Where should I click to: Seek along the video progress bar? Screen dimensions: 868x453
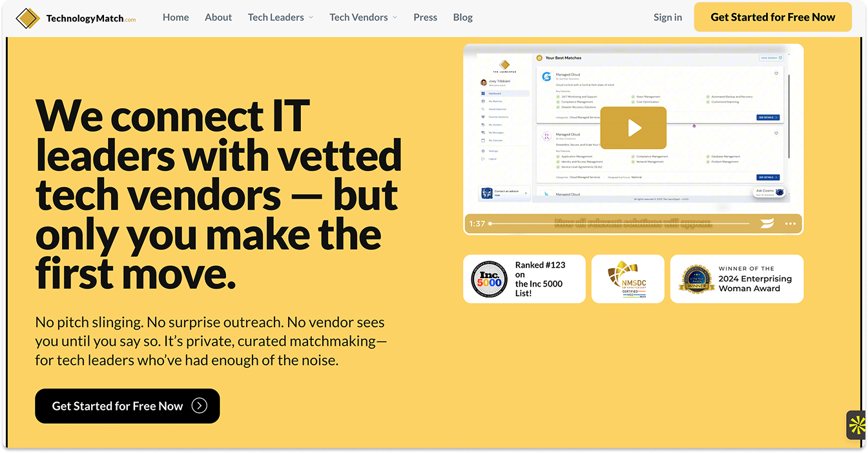click(619, 223)
